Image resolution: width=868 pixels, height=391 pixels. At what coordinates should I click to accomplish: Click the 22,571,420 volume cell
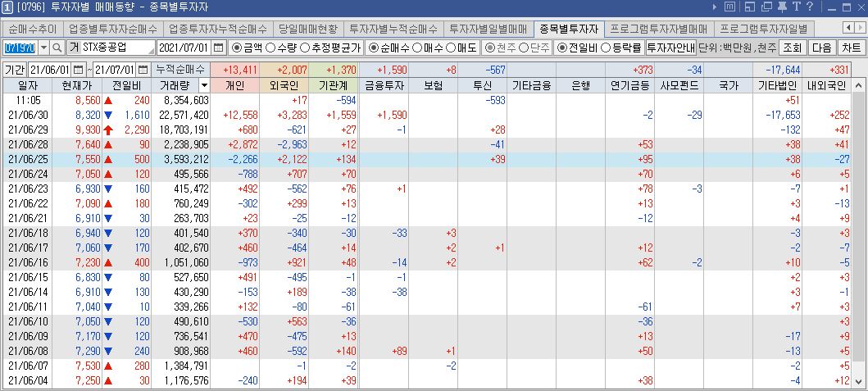[182, 115]
